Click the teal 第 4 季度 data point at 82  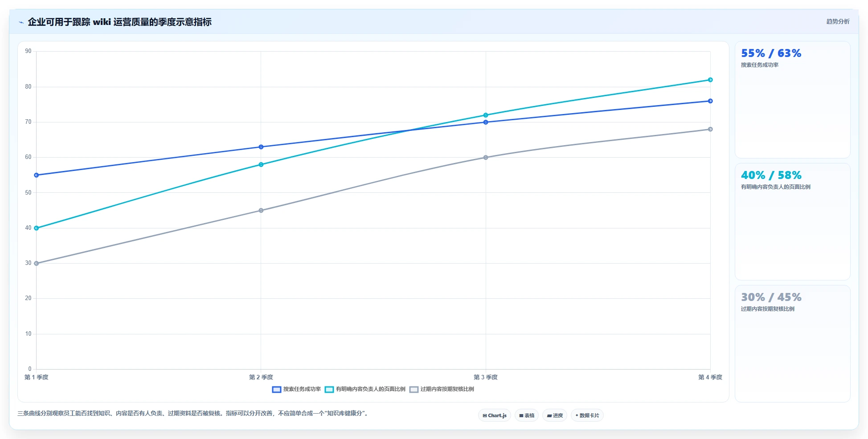pyautogui.click(x=710, y=80)
